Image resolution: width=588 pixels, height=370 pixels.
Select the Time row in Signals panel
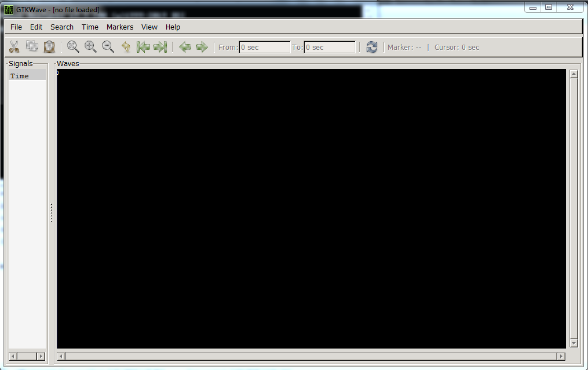[27, 76]
